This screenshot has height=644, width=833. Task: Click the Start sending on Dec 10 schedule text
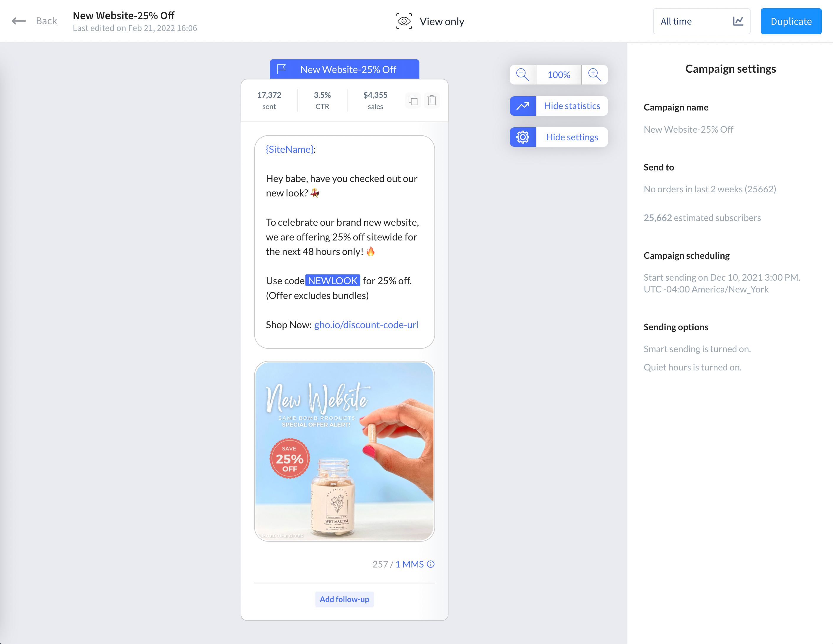click(722, 284)
